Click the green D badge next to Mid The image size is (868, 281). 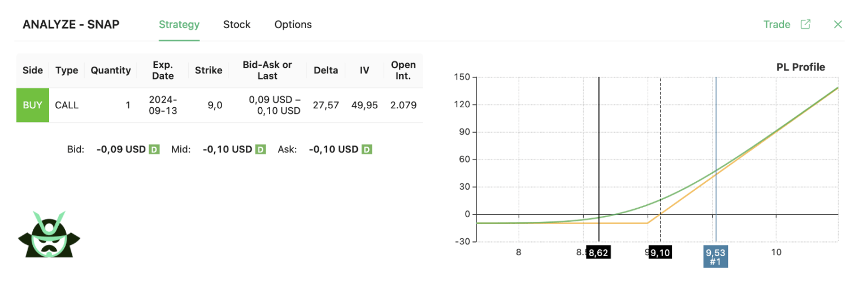tap(261, 150)
